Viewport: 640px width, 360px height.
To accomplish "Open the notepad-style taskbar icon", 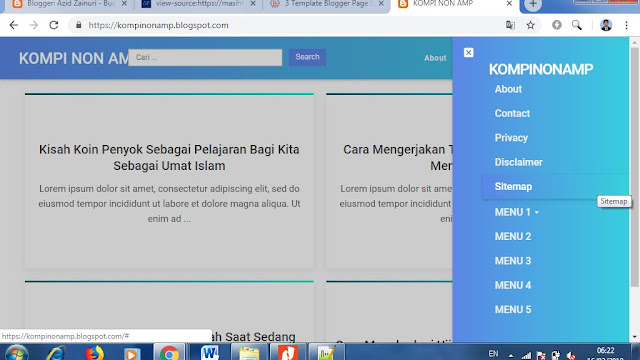I will 326,352.
